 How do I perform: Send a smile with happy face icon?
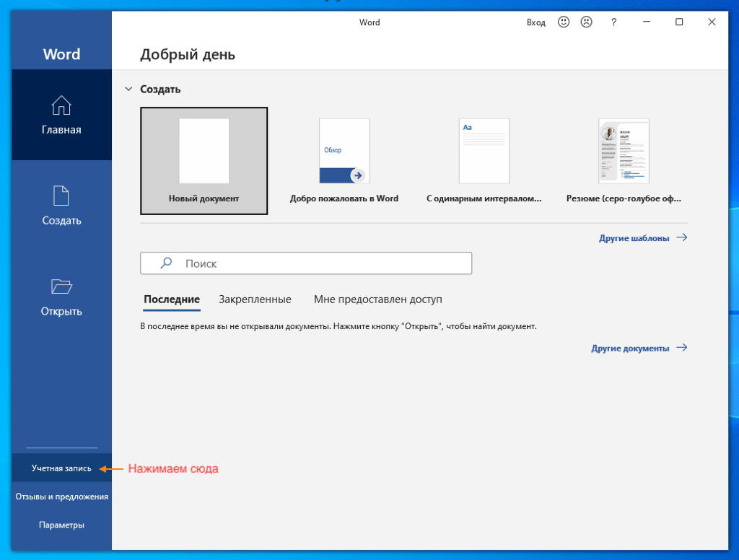(x=564, y=22)
